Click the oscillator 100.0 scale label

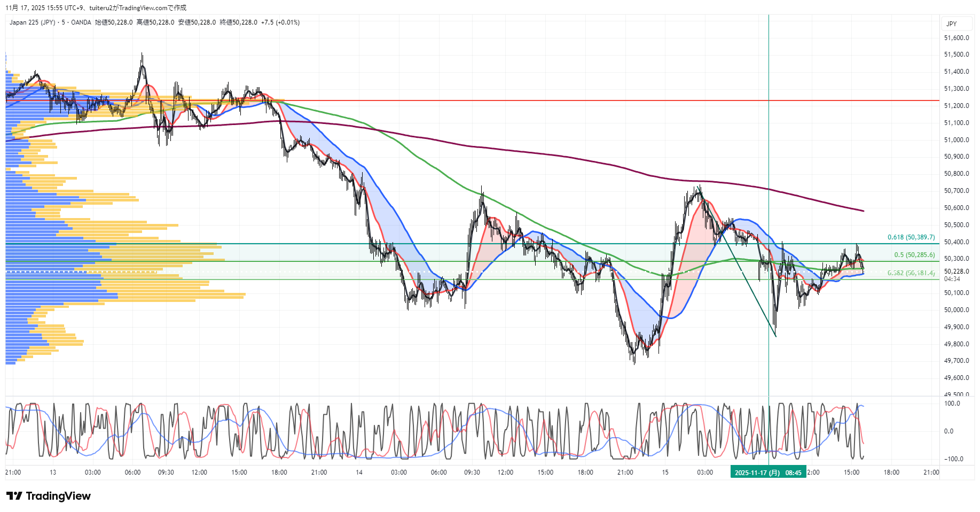tap(952, 404)
